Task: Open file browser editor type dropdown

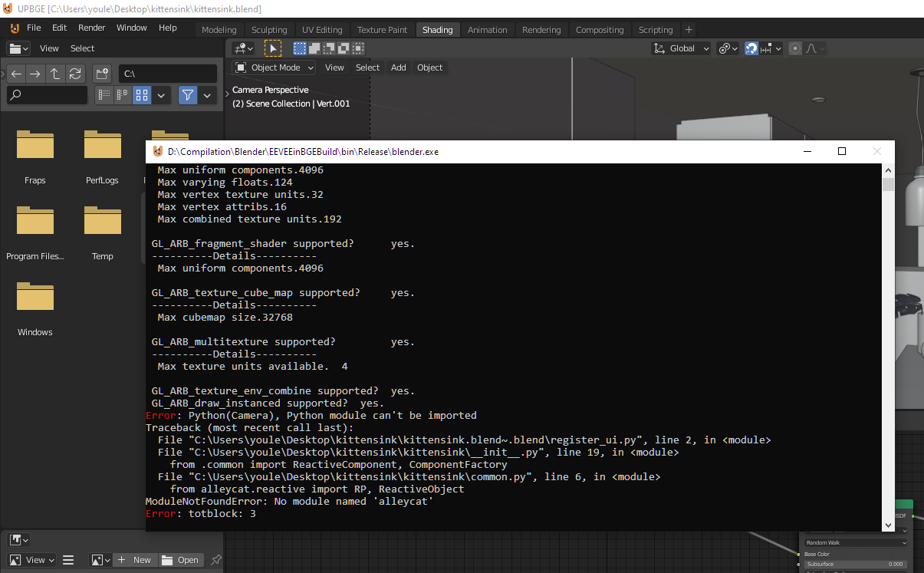Action: tap(18, 48)
